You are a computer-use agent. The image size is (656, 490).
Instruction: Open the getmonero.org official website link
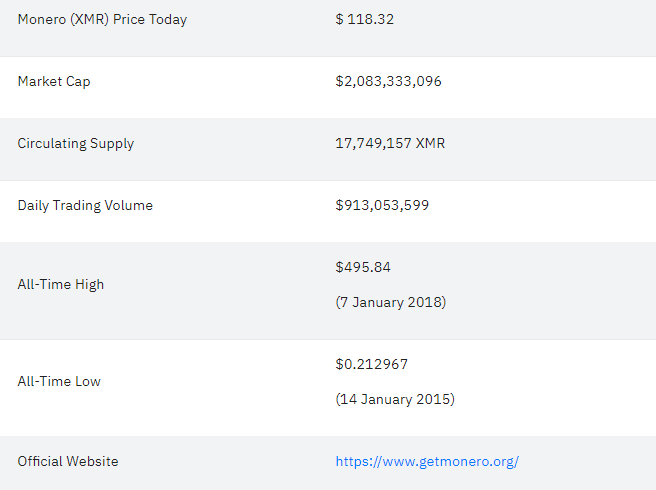click(427, 462)
